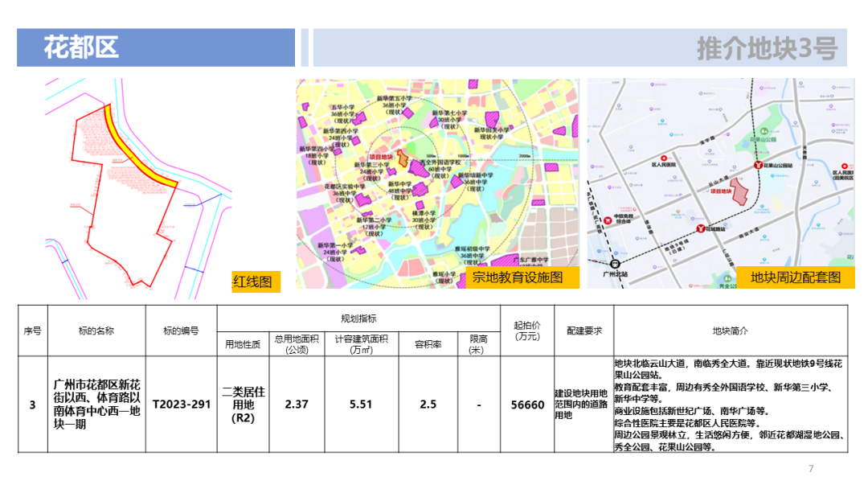
Task: Click the 56660 starting price cell
Action: pyautogui.click(x=527, y=405)
